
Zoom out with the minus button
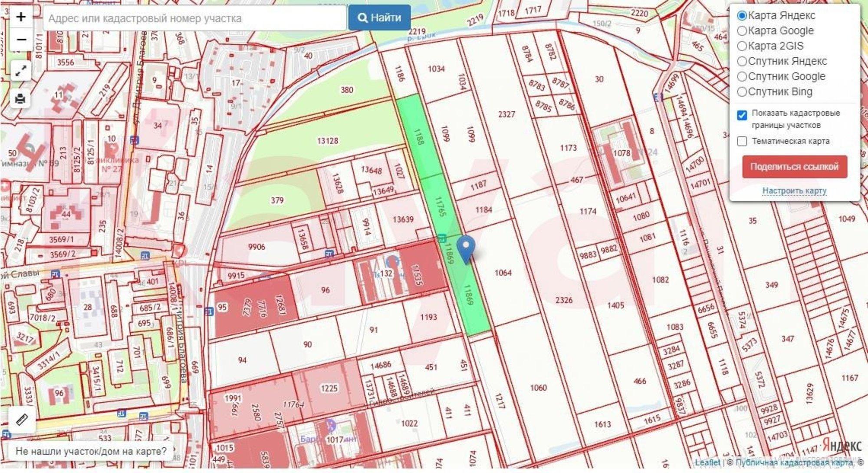pos(21,40)
